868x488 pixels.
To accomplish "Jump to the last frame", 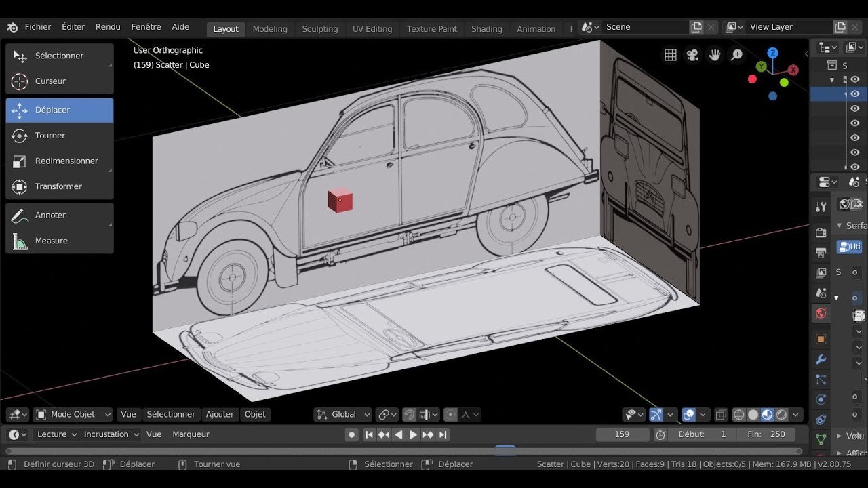I will tap(443, 434).
